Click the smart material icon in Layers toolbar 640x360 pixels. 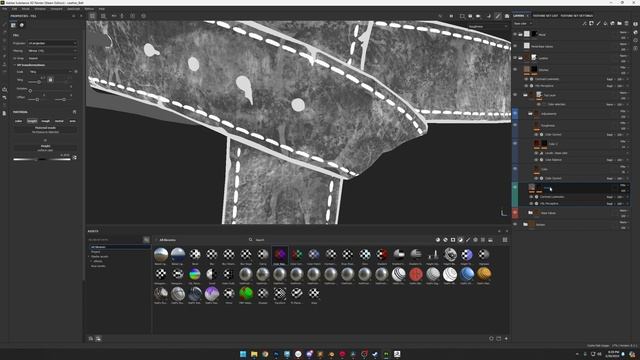612,24
